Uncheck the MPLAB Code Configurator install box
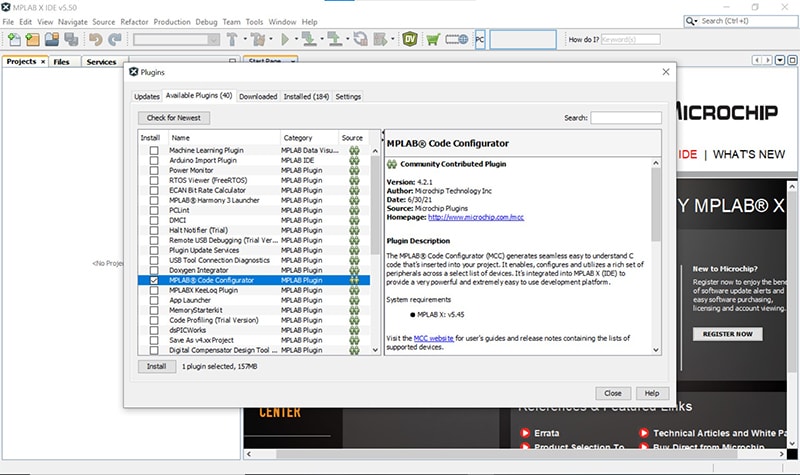 click(154, 280)
